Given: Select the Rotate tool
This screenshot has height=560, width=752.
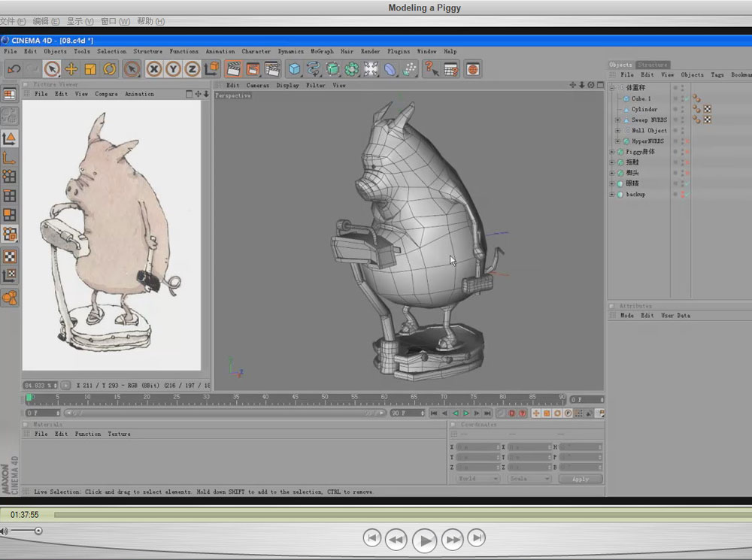Looking at the screenshot, I should [x=109, y=69].
